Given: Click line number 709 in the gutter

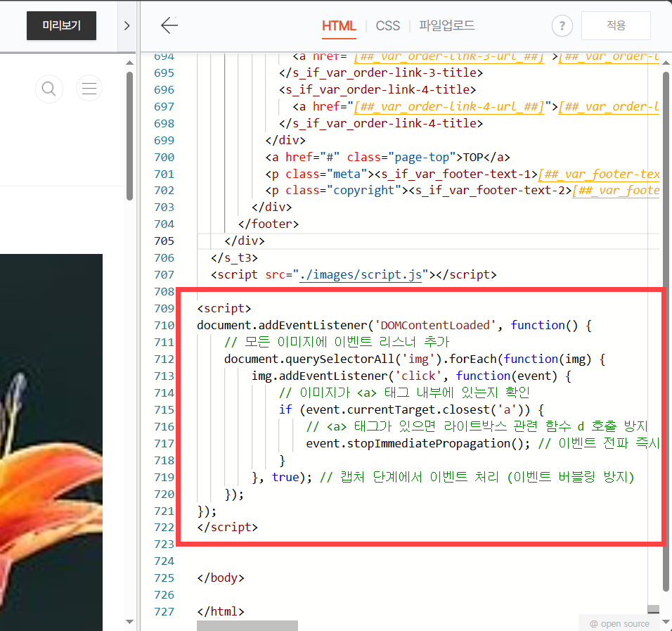Looking at the screenshot, I should point(164,308).
